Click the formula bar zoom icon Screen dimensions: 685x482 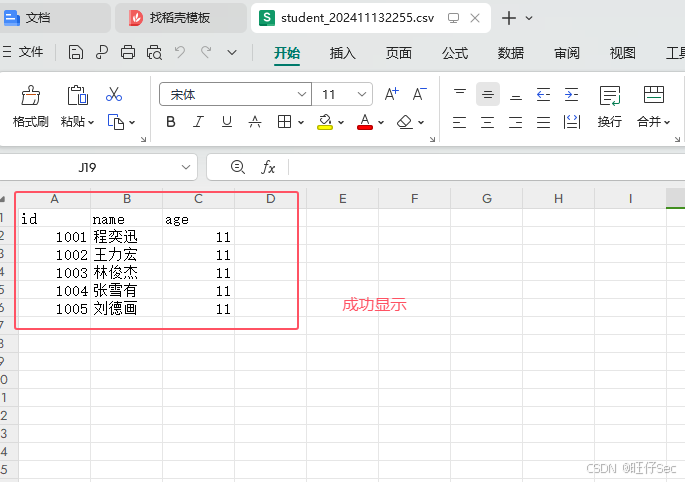pos(238,167)
